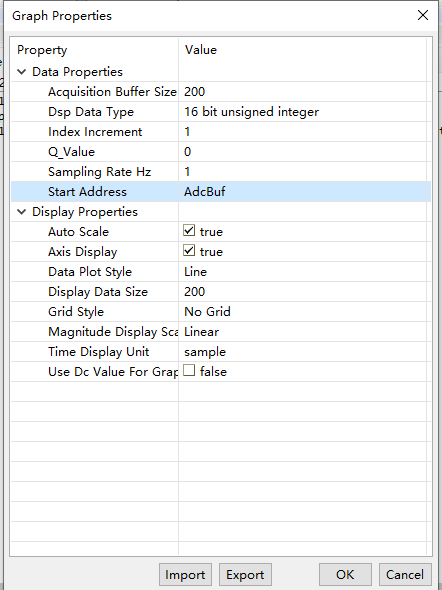Collapse the Data Properties section
This screenshot has width=442, height=590.
pos(22,71)
